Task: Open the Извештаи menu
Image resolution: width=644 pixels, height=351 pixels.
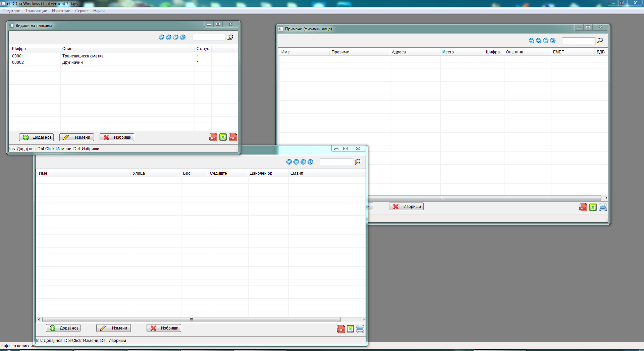Action: [x=61, y=11]
